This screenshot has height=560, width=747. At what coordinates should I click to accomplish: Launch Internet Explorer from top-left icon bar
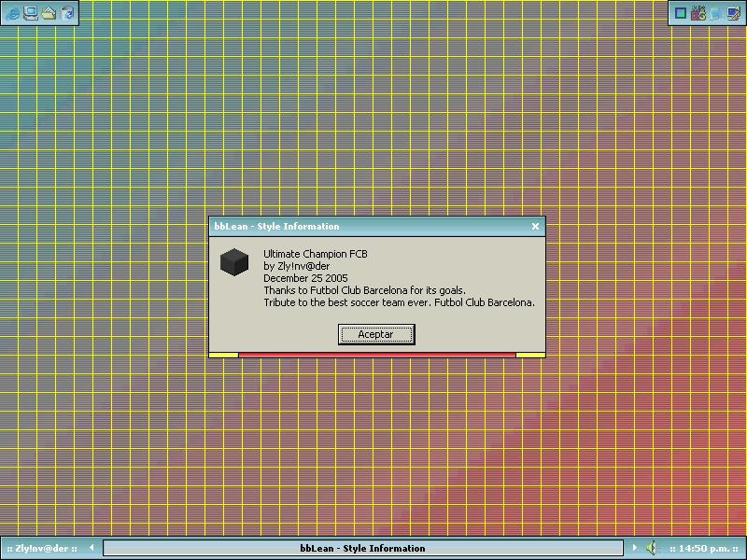click(13, 13)
